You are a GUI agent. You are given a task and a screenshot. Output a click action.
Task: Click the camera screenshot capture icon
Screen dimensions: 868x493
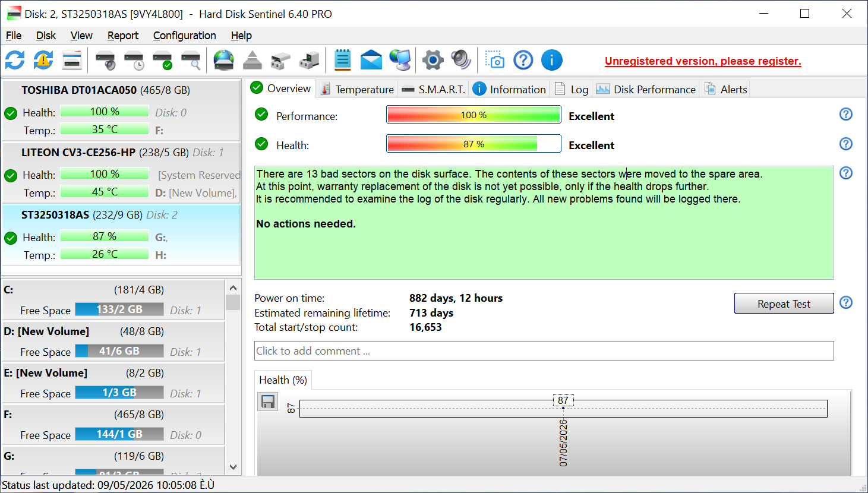(495, 60)
